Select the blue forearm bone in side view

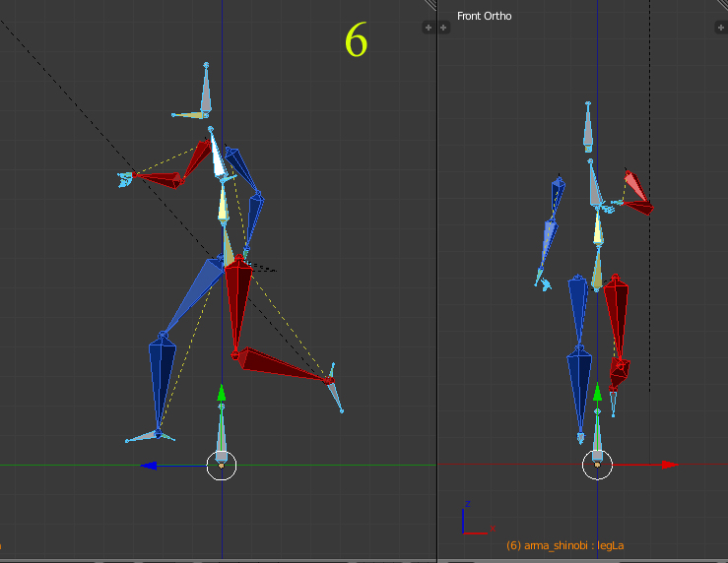(253, 222)
